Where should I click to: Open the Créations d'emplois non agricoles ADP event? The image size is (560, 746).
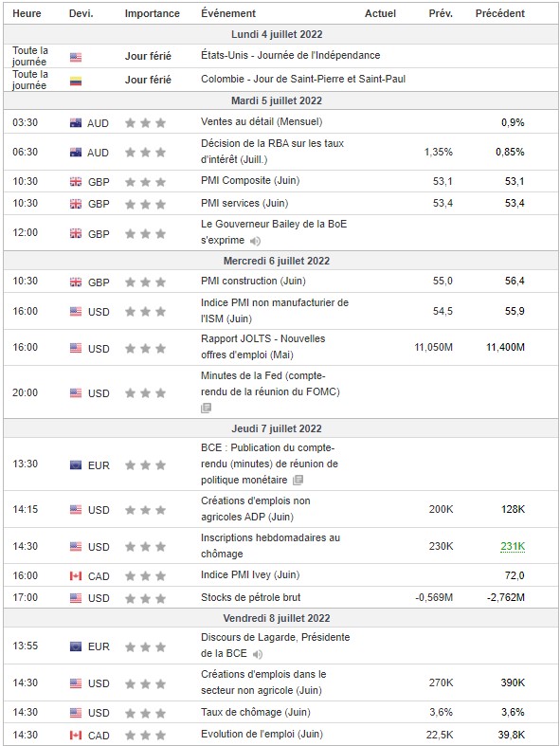tap(256, 509)
